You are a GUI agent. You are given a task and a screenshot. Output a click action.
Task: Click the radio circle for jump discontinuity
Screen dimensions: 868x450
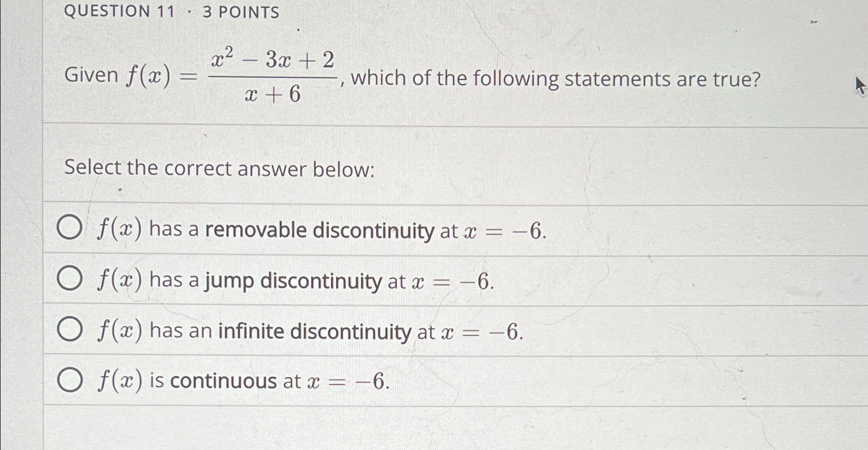(x=71, y=279)
